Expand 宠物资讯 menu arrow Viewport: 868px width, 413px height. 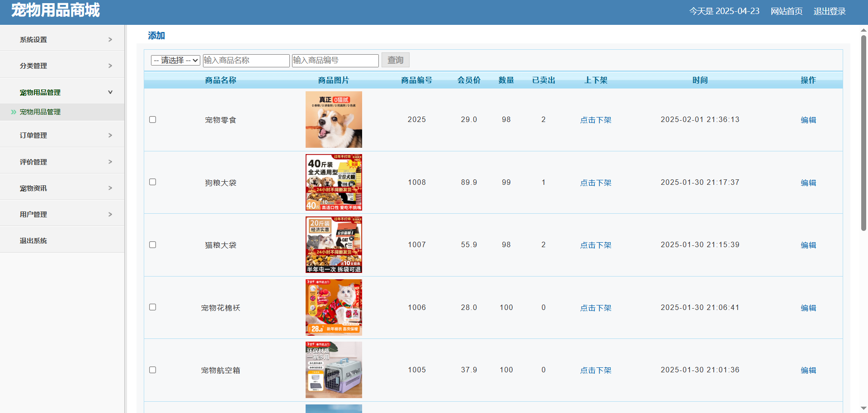click(110, 188)
